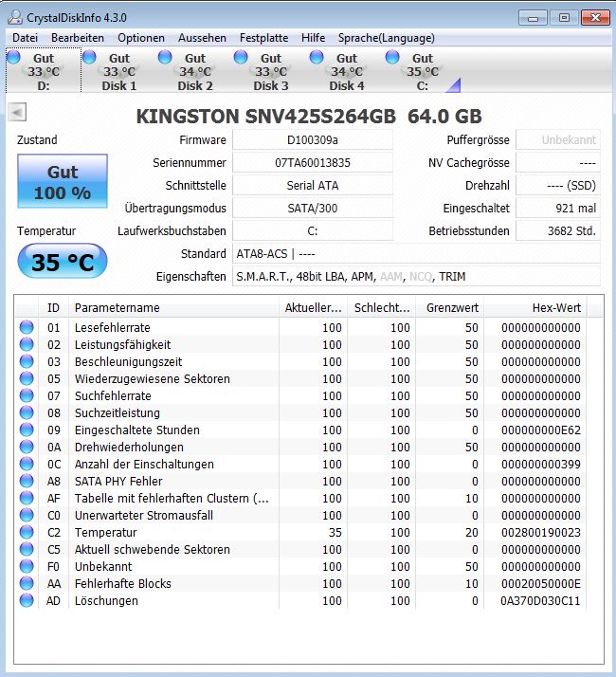Select the C: disk tab

click(422, 71)
